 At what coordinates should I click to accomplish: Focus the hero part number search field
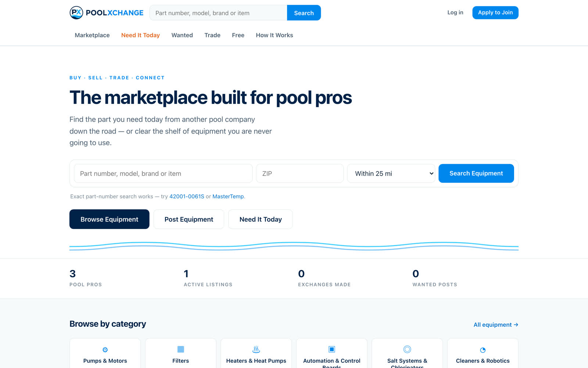coord(163,173)
